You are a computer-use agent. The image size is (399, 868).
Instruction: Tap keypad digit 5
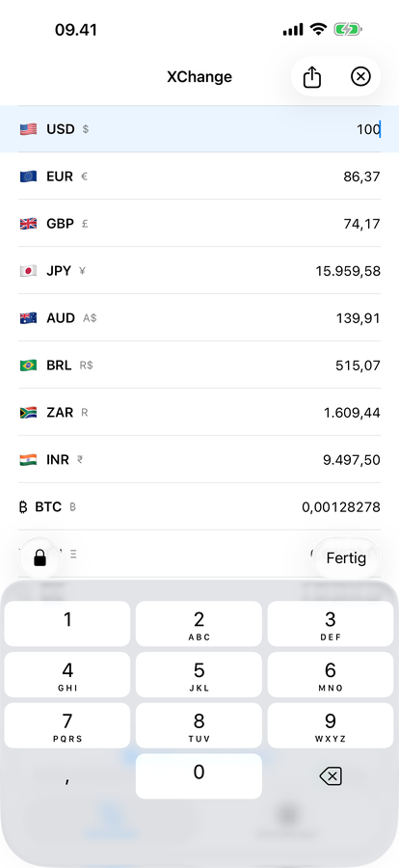[199, 674]
